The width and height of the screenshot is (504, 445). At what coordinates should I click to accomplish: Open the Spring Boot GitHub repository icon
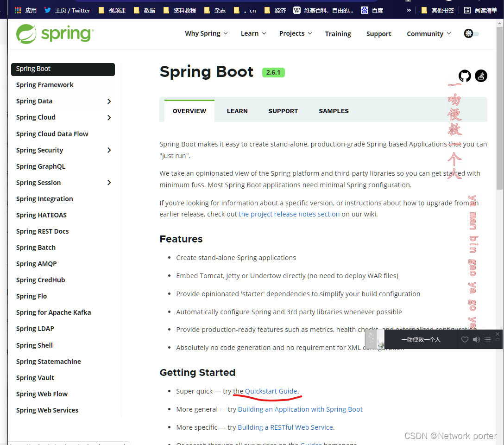[x=465, y=76]
